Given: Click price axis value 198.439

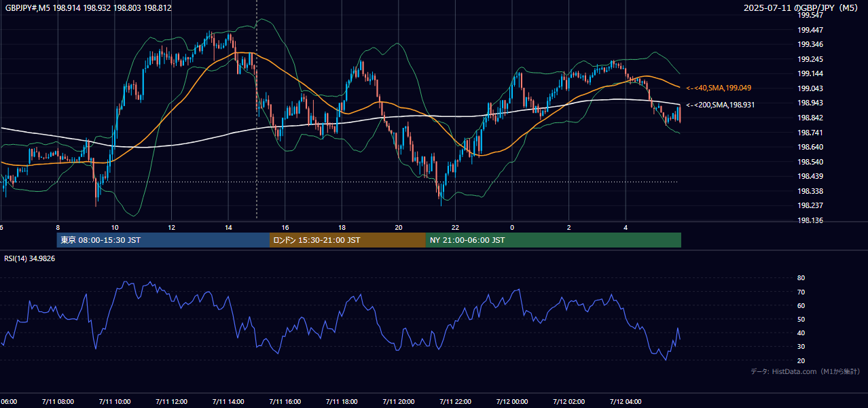Looking at the screenshot, I should [x=811, y=176].
